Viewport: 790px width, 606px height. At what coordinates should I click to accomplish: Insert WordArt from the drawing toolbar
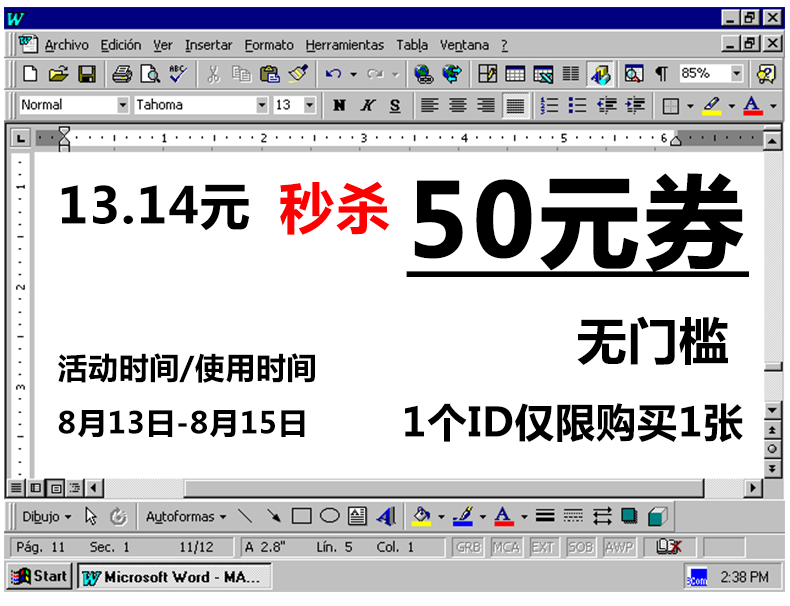[386, 517]
